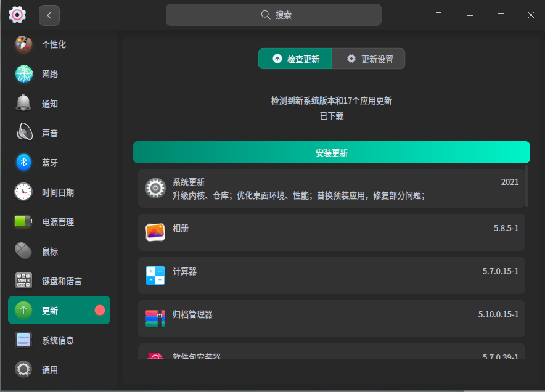Viewport: 545px width, 392px height.
Task: Switch to the 更新设置 tab
Action: click(369, 59)
